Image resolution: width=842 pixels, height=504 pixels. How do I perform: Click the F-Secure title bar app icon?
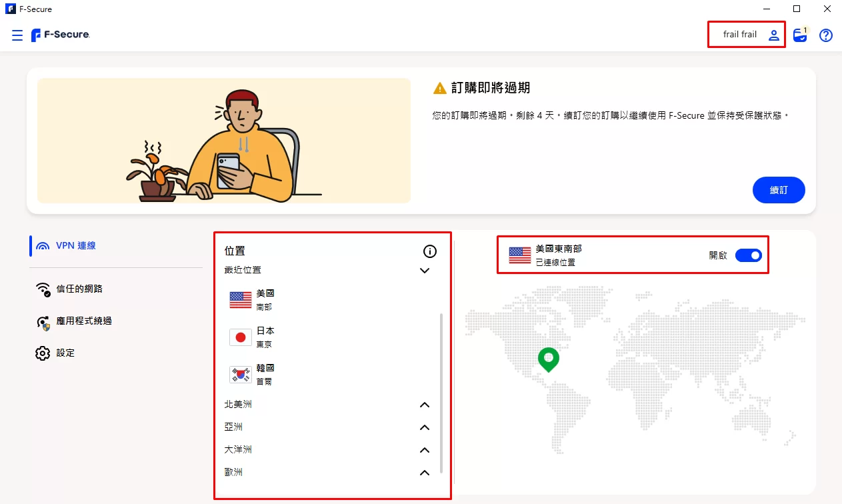pos(10,9)
